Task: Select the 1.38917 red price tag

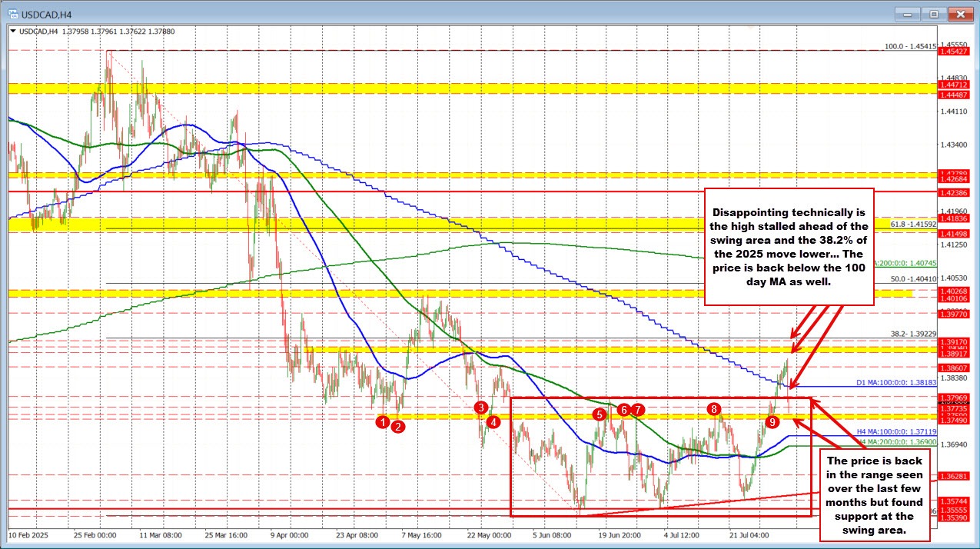Action: point(955,354)
